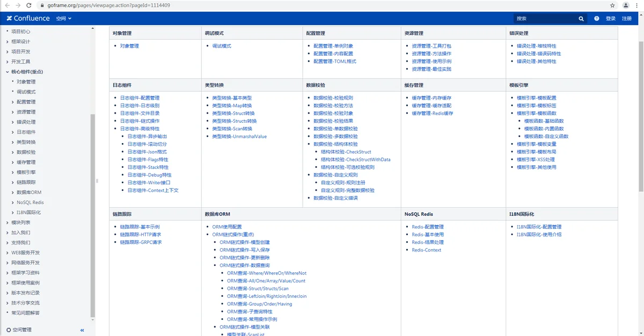Open the ORM使用配置 link
This screenshot has width=644, height=336.
227,227
